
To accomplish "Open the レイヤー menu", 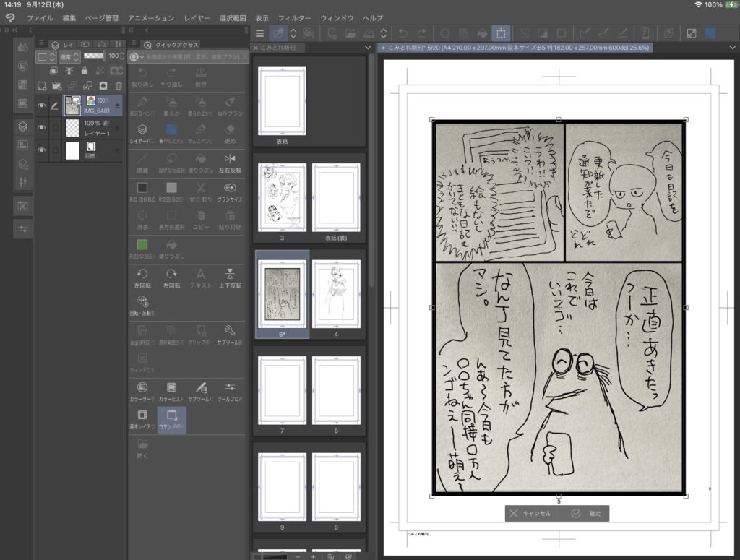I will coord(197,17).
